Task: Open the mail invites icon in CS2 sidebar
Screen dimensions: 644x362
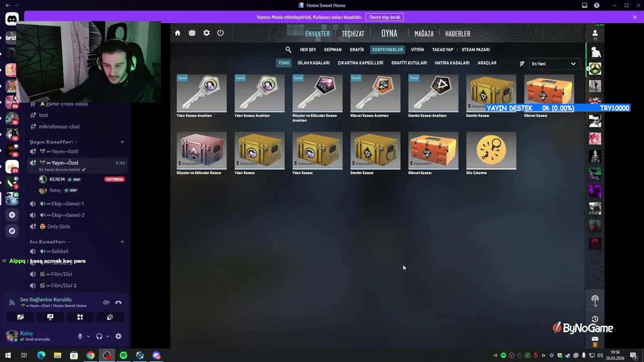Action: tap(595, 339)
